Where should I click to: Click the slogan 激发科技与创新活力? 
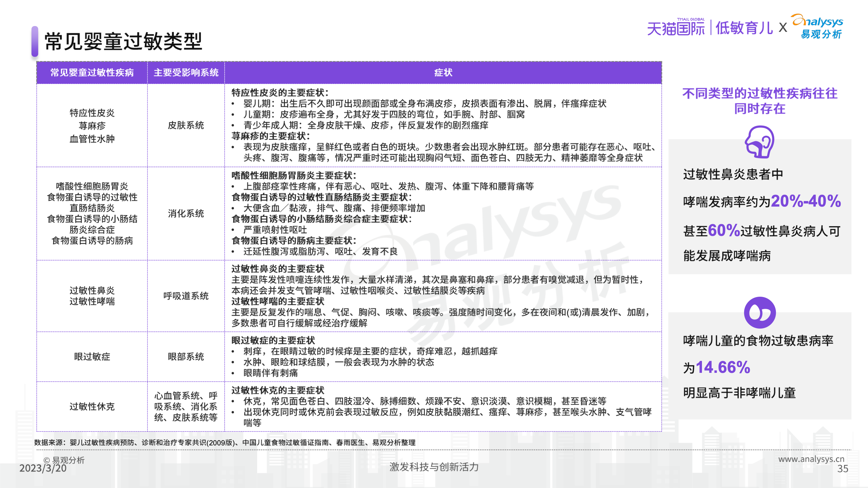pyautogui.click(x=434, y=467)
